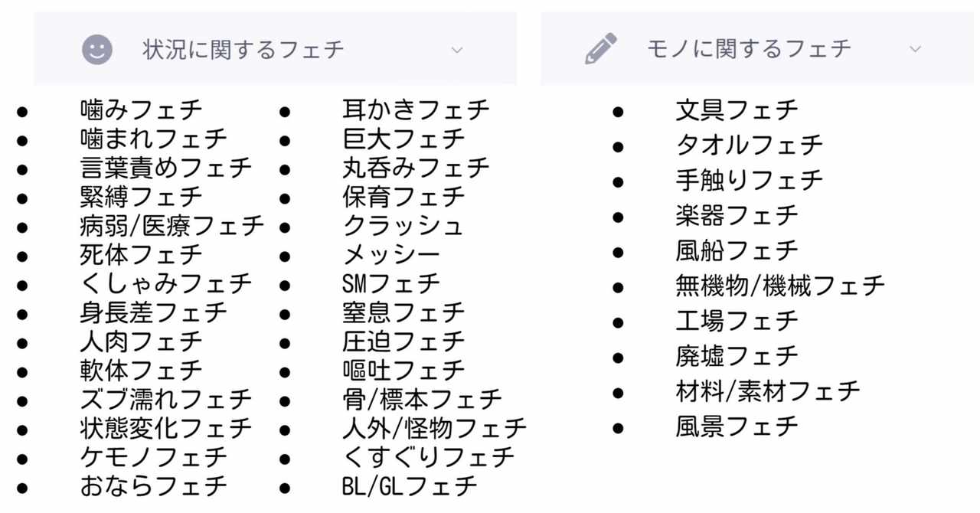Click the 耳かきフェチ entry
980x513 pixels.
pos(416,109)
